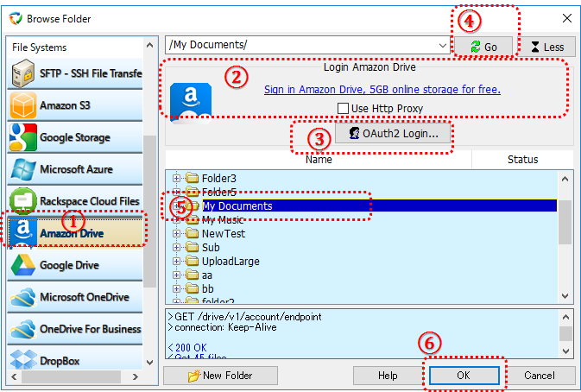Viewport: 581px width, 392px height.
Task: Pick the Microsoft Azure icon
Action: pos(23,169)
